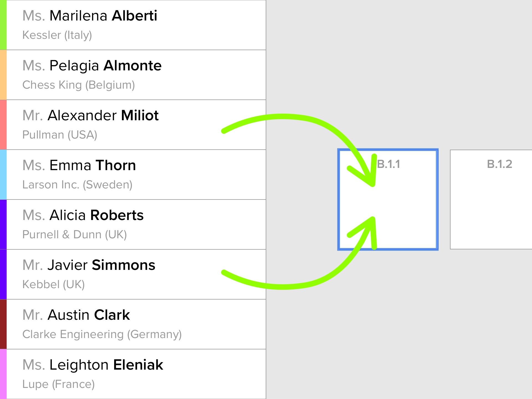
Task: Click the dark red stripe beside Austin Clark
Action: pyautogui.click(x=3, y=324)
